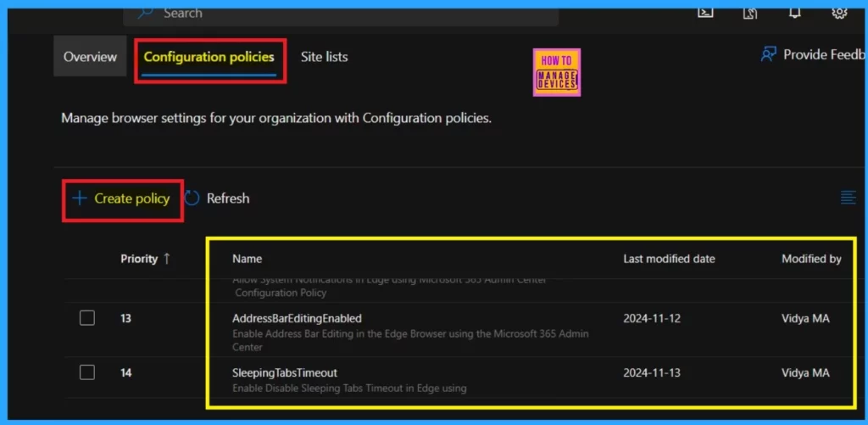
Task: Click priority number 13
Action: [125, 319]
